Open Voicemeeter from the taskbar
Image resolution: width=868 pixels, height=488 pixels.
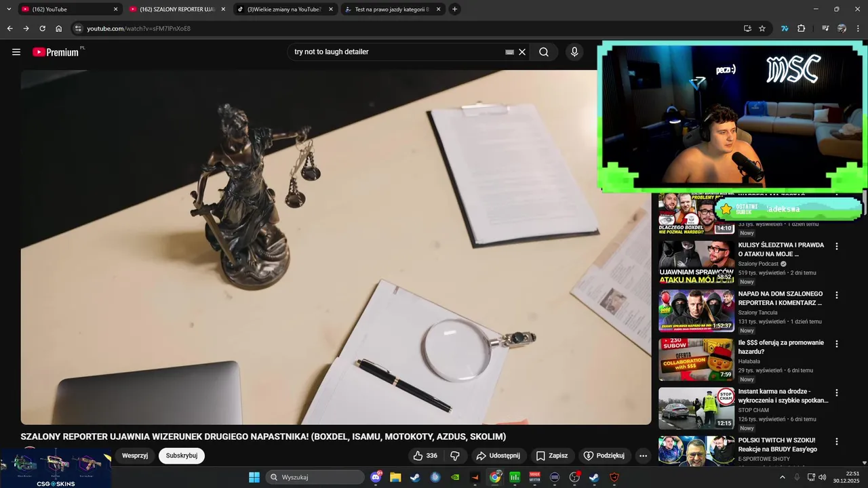point(535,477)
